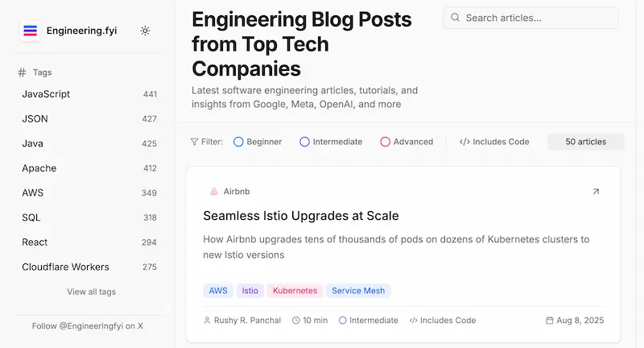
Task: Open the Seamless Istio Upgrades at Scale article
Action: point(300,216)
